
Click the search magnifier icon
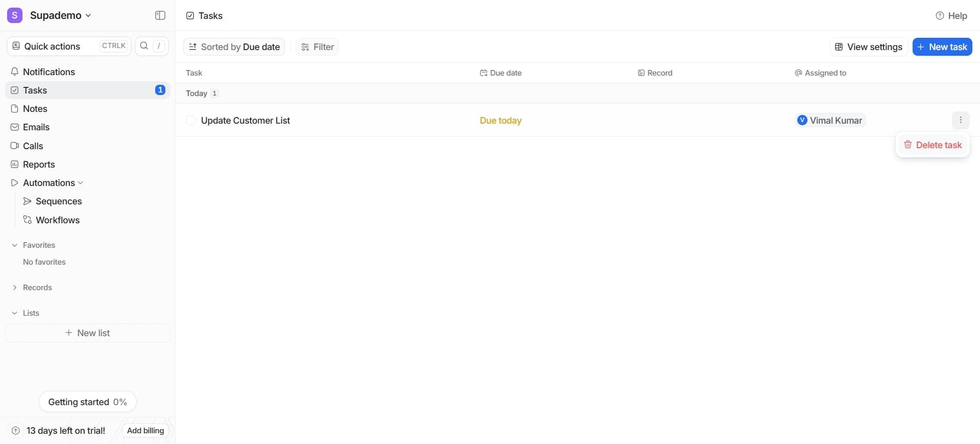click(144, 46)
